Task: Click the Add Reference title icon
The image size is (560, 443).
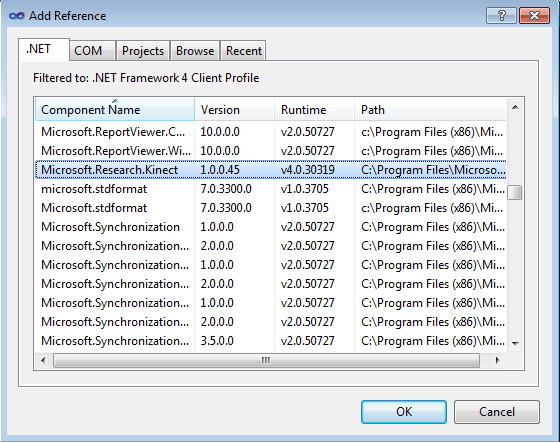Action: (16, 16)
